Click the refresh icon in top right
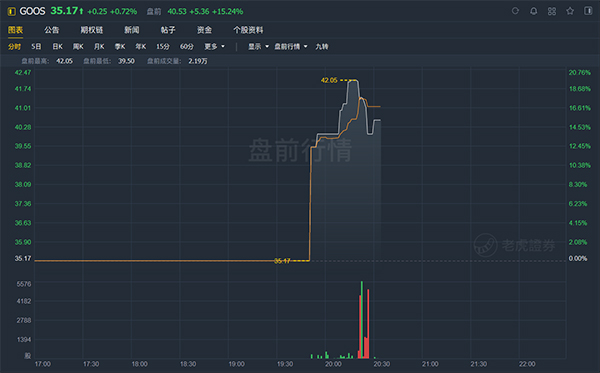This screenshot has width=600, height=373. (x=515, y=11)
